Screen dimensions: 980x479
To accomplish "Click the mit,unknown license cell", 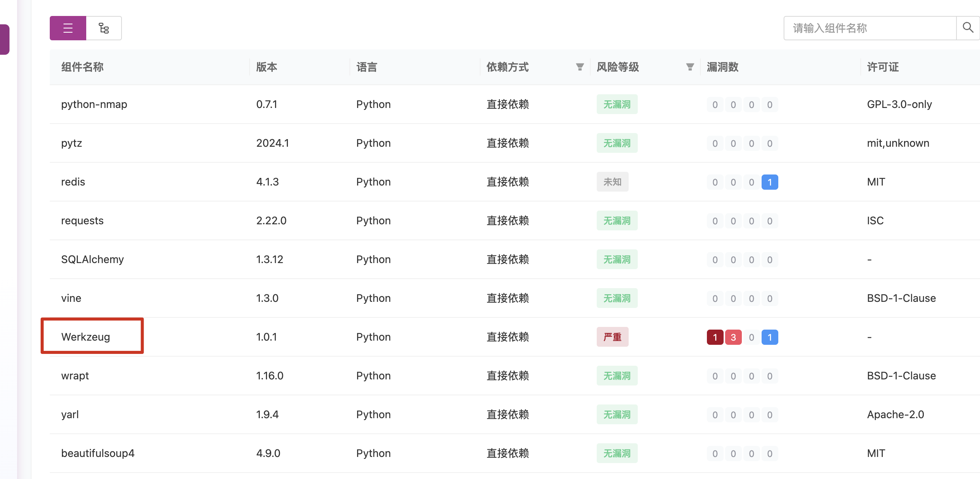I will click(x=898, y=143).
